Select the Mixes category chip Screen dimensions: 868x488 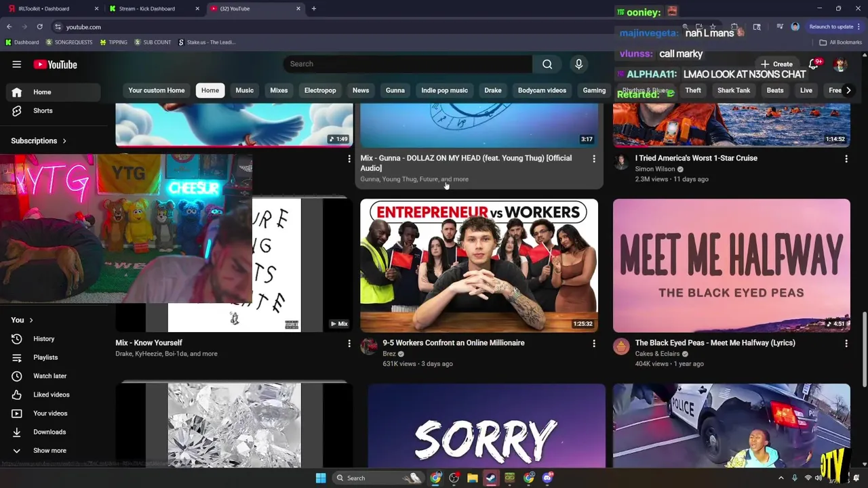pos(279,90)
